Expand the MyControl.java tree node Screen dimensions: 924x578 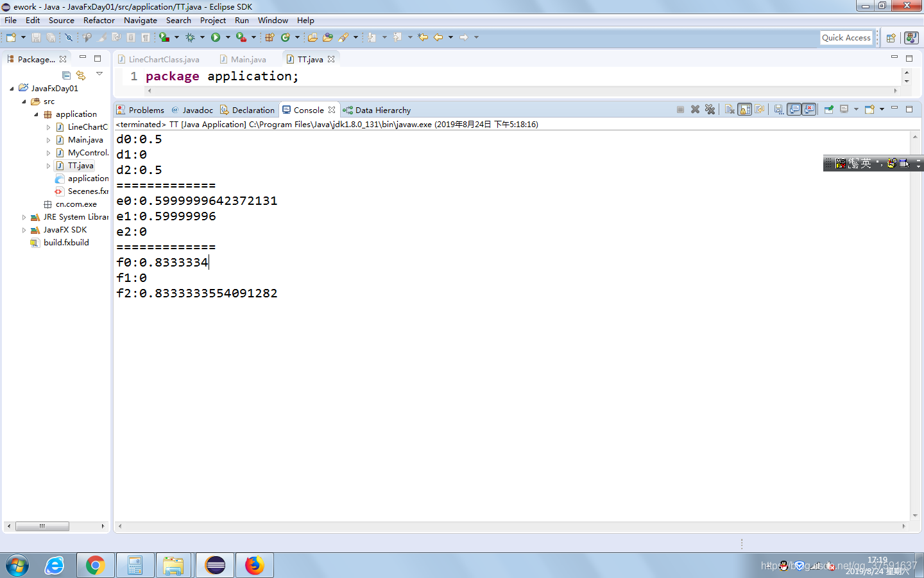click(48, 152)
